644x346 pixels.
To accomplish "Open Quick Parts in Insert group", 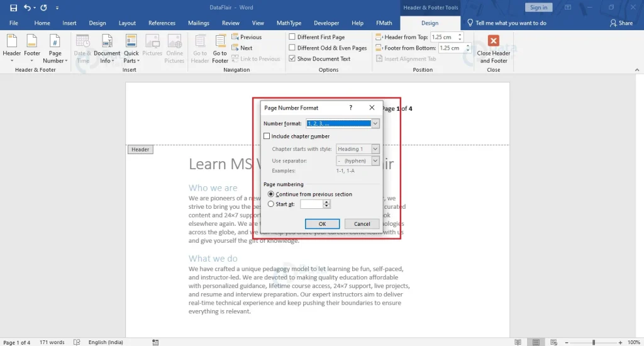I will (x=131, y=42).
